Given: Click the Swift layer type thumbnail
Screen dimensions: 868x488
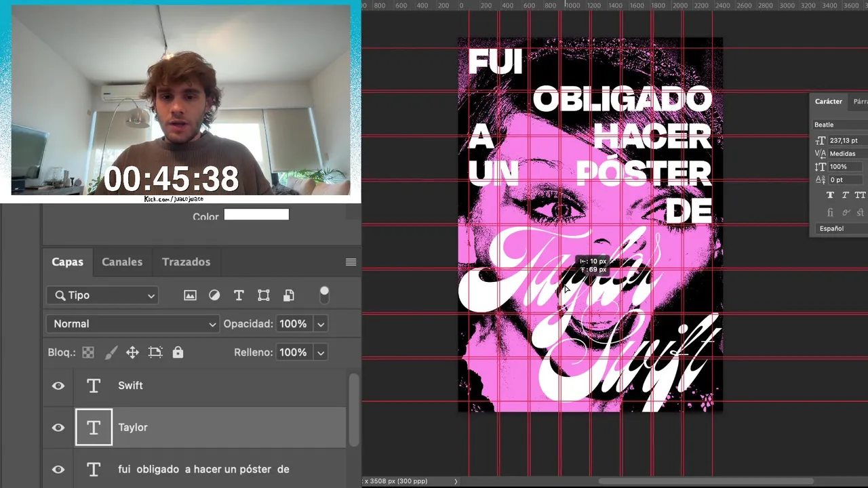Looking at the screenshot, I should click(x=94, y=386).
